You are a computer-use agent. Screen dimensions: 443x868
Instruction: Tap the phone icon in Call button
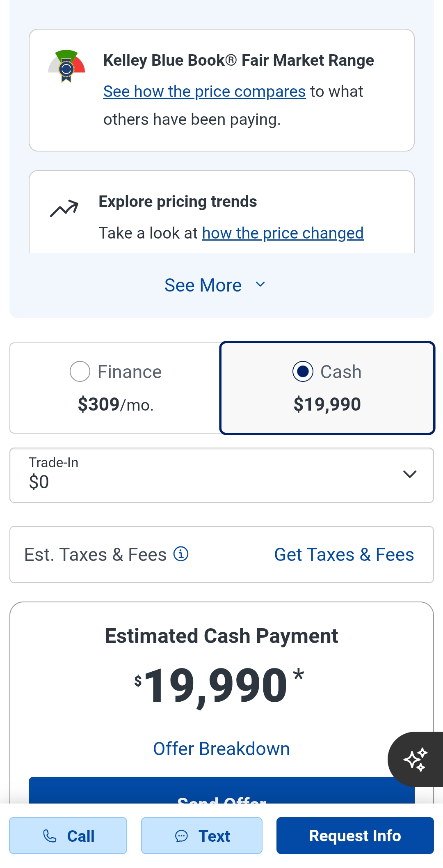(50, 836)
